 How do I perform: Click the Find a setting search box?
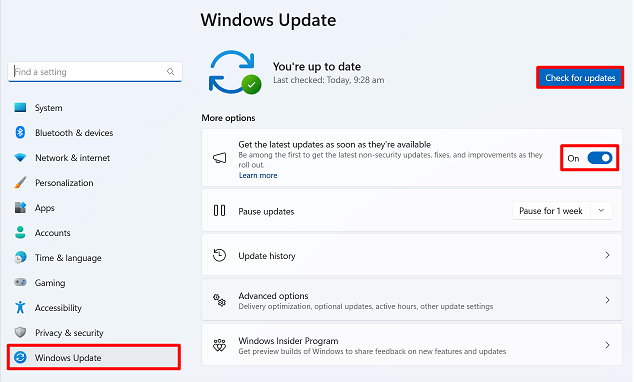click(x=95, y=72)
